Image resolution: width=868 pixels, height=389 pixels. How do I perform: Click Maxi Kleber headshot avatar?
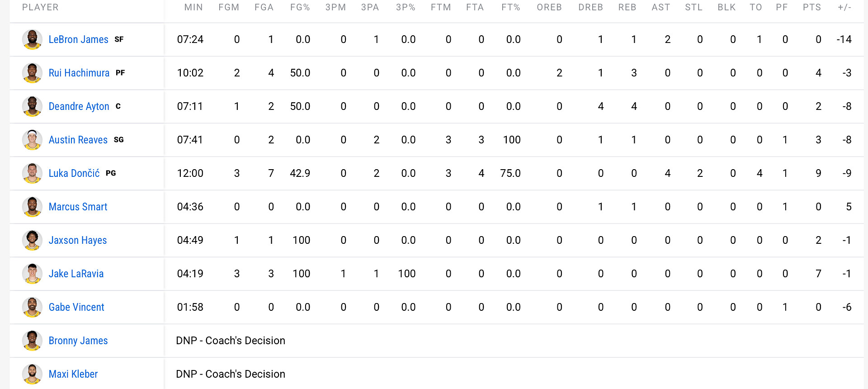[32, 374]
